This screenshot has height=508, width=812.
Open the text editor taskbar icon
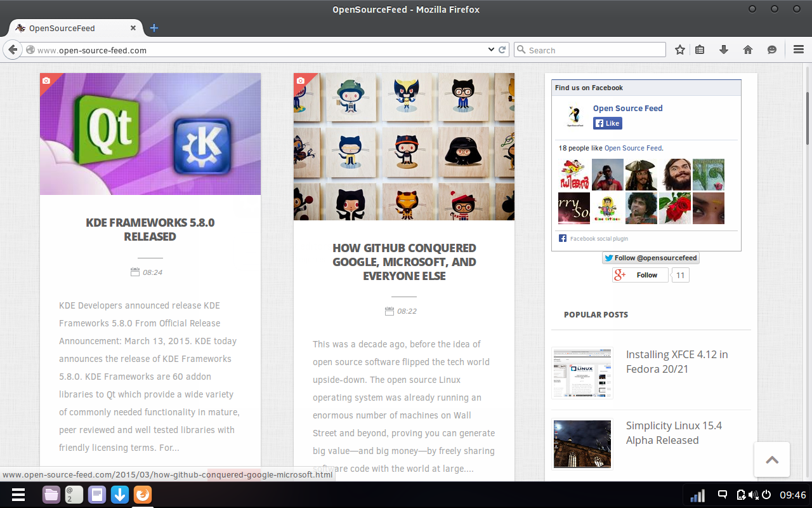[x=97, y=495]
